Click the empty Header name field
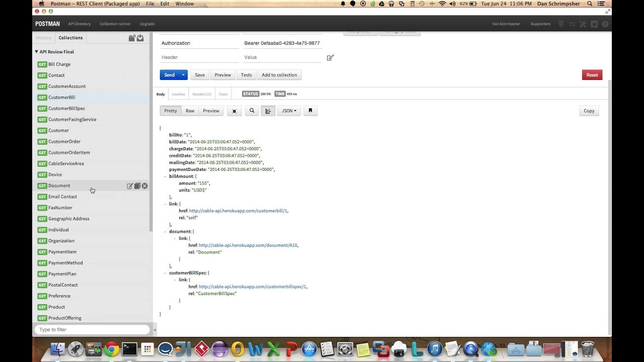 [199, 57]
